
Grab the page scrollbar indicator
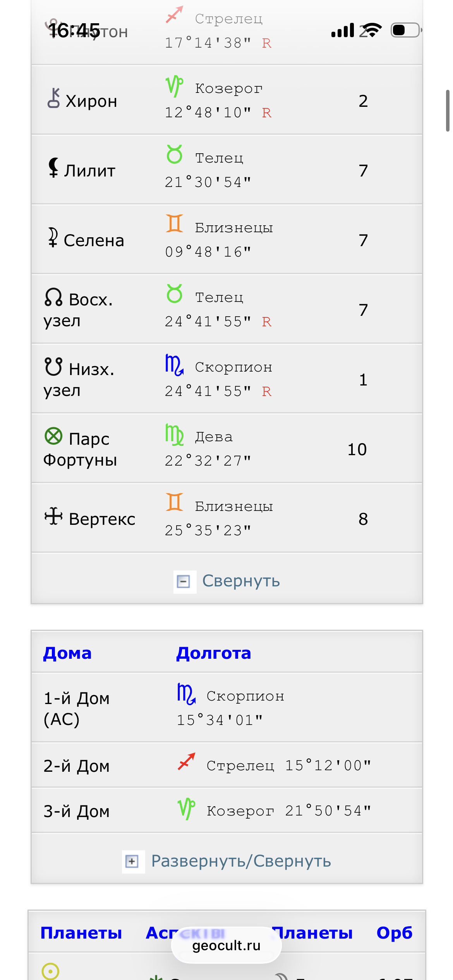tap(448, 111)
